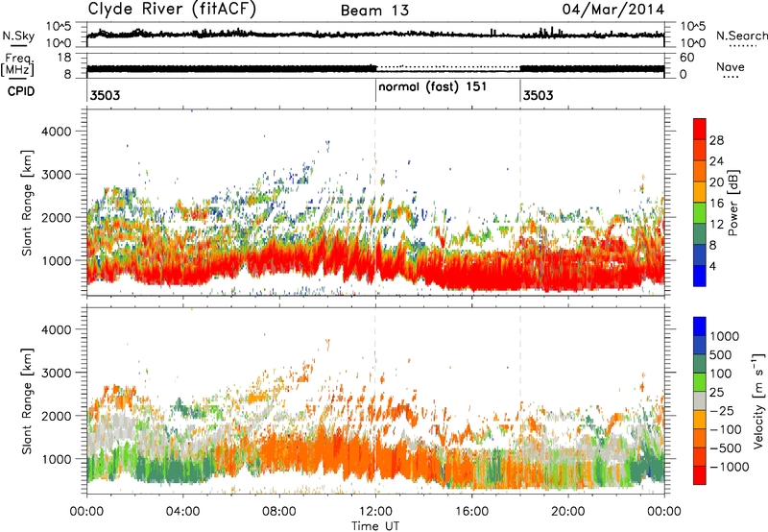This screenshot has height=532, width=768.
Task: Select the dark green Power segment between 8 and 12
Action: [700, 233]
